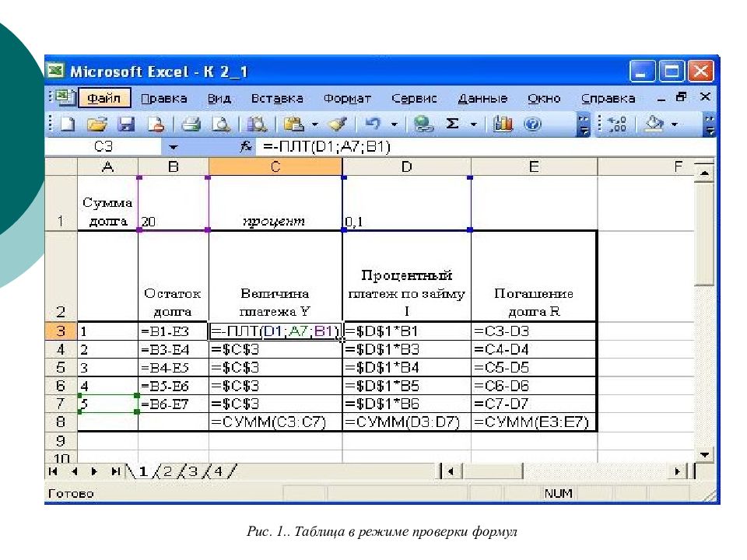Image resolution: width=747 pixels, height=560 pixels.
Task: Select row header 8
Action: pos(61,422)
